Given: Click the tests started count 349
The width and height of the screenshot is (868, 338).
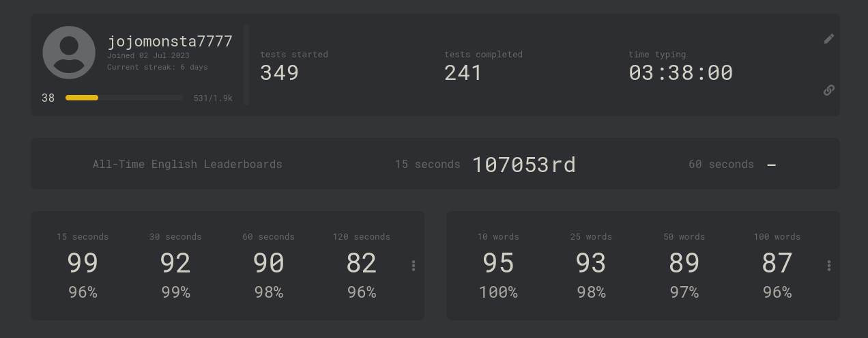Looking at the screenshot, I should [x=279, y=72].
